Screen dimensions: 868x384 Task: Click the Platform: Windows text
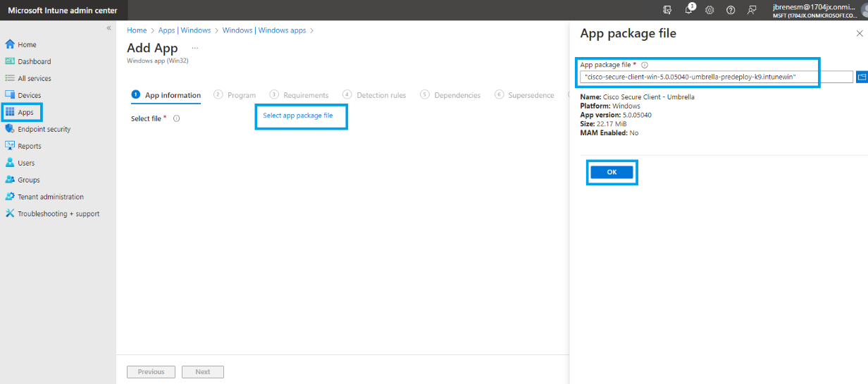point(610,106)
